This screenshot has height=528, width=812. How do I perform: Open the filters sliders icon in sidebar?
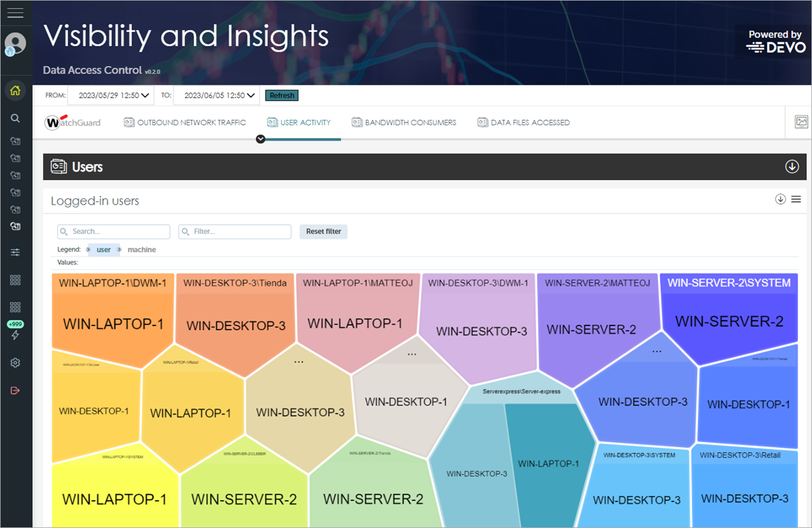pyautogui.click(x=15, y=252)
